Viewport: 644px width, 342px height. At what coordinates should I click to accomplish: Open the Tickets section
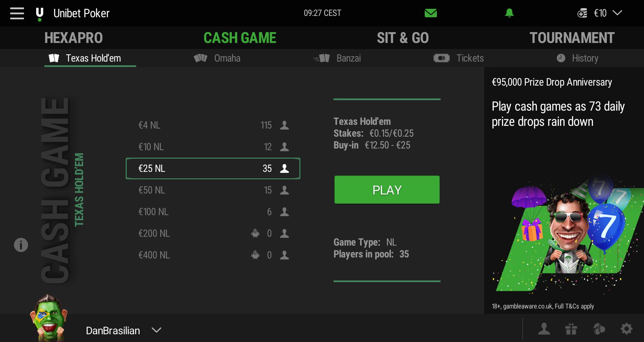459,58
